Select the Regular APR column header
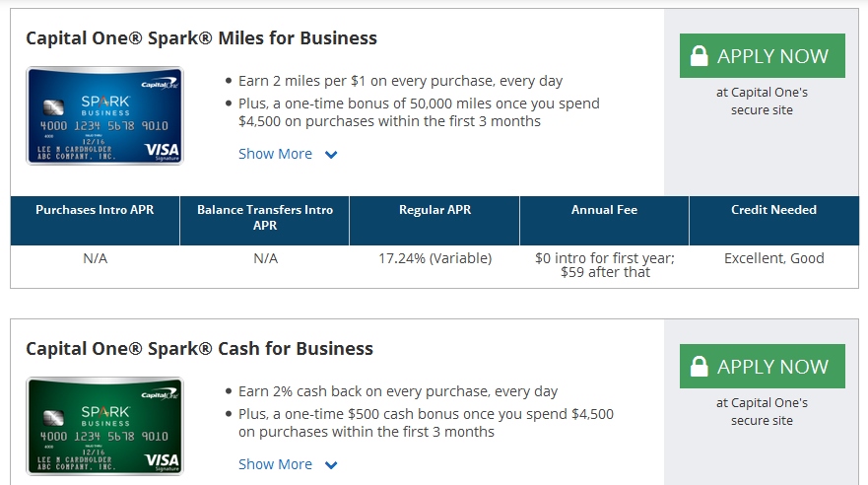 point(434,210)
